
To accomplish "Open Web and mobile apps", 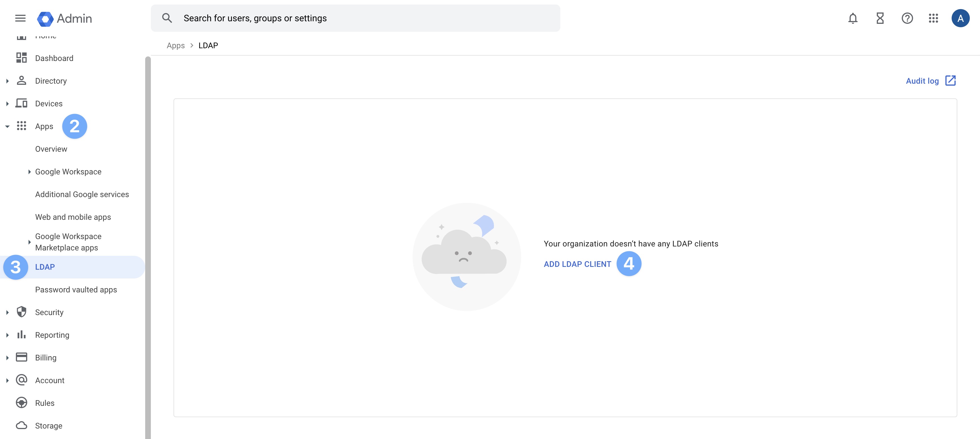I will coord(73,217).
